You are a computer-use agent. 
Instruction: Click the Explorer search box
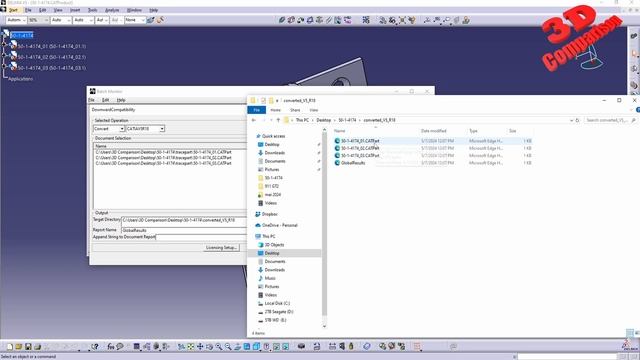(x=610, y=120)
